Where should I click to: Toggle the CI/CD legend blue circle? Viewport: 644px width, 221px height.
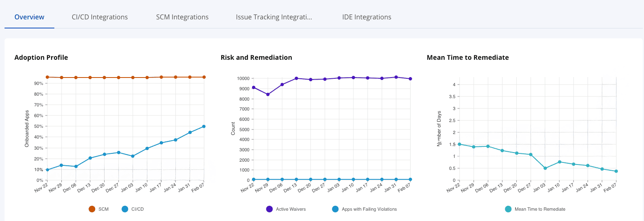tap(125, 209)
